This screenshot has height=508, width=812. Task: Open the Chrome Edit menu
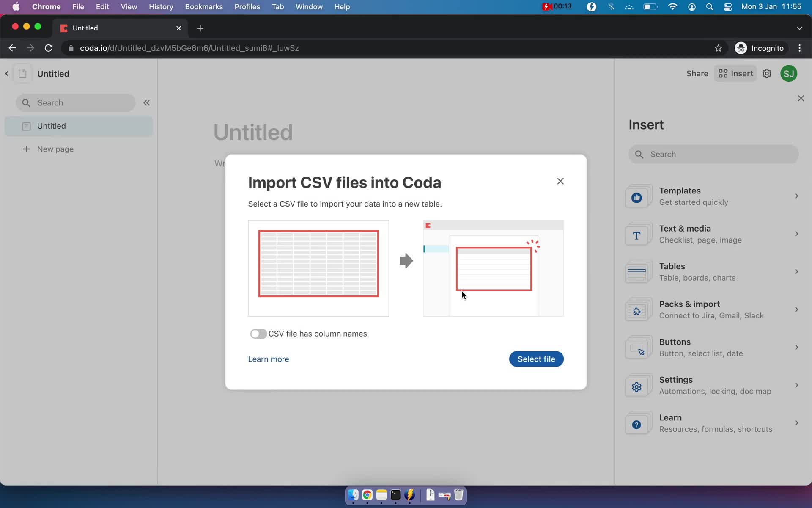[x=102, y=7]
